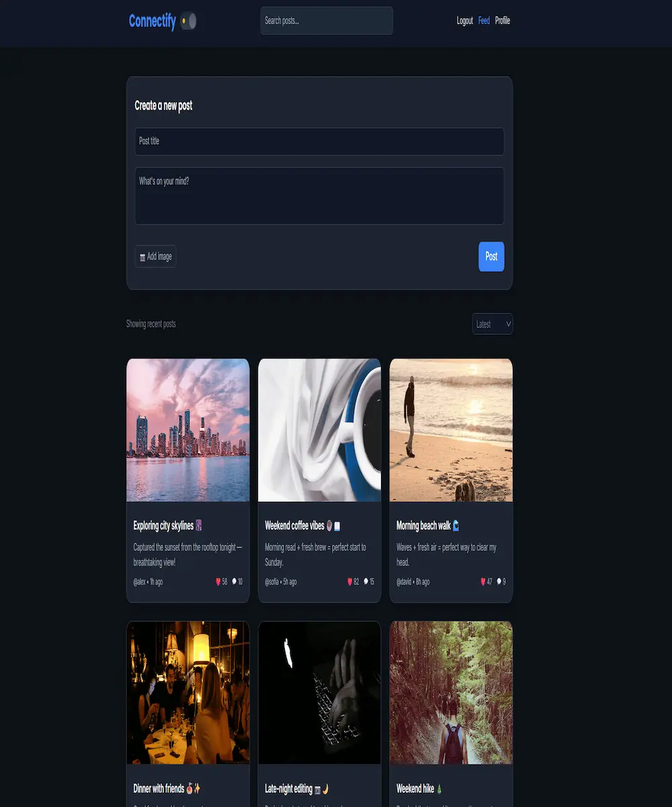Viewport: 672px width, 807px height.
Task: Open the Weekend hike forest photo
Action: point(451,693)
